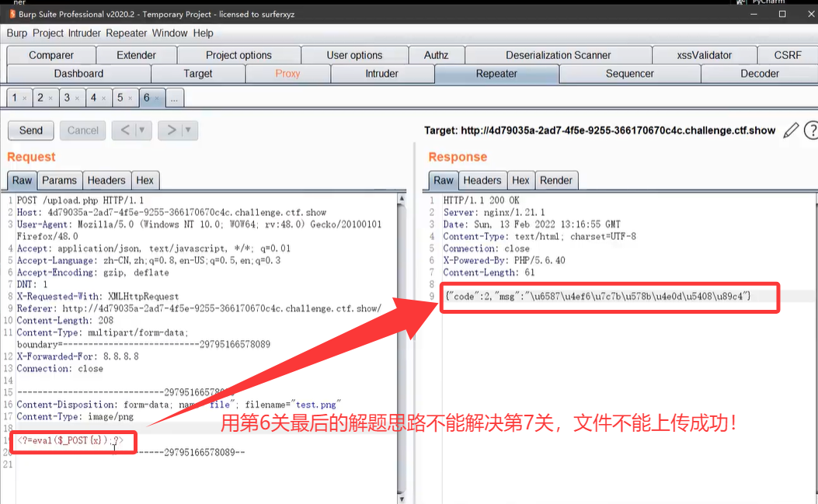
Task: Click the 'HTTP/1.1 200 OK' response line
Action: point(481,200)
